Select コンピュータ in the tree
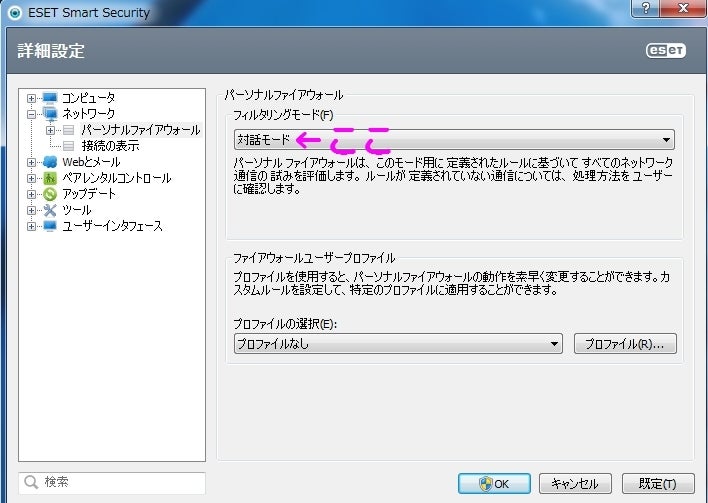 click(88, 98)
